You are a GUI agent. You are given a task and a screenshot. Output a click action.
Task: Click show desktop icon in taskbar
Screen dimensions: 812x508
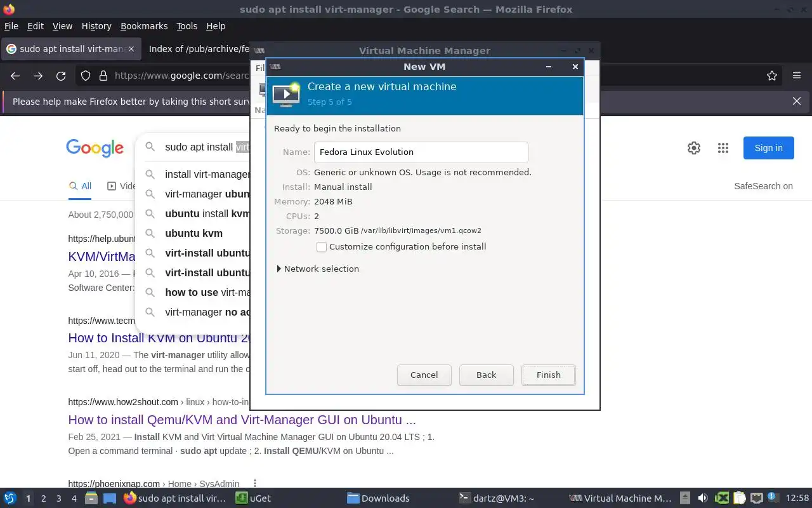[x=110, y=498]
